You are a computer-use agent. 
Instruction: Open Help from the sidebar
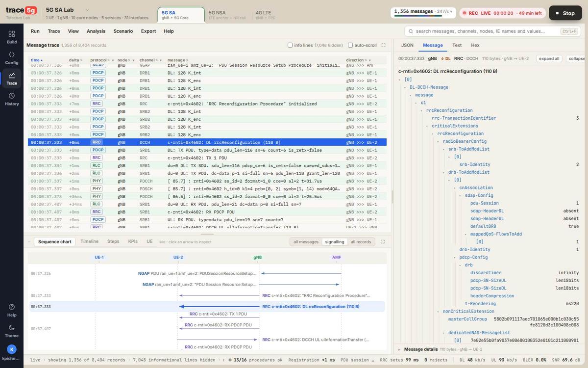[12, 310]
